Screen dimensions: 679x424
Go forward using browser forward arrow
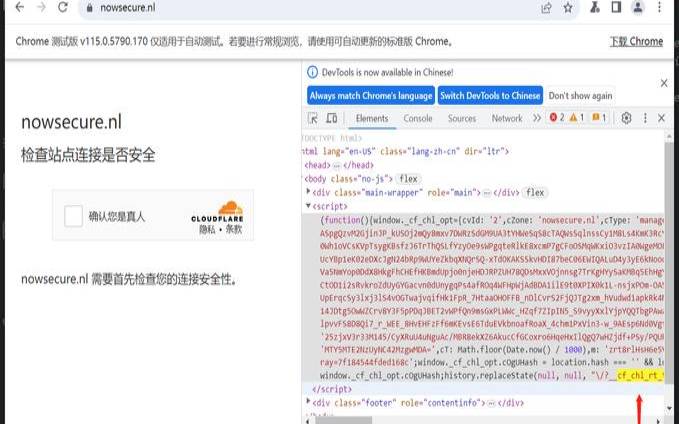(x=41, y=7)
